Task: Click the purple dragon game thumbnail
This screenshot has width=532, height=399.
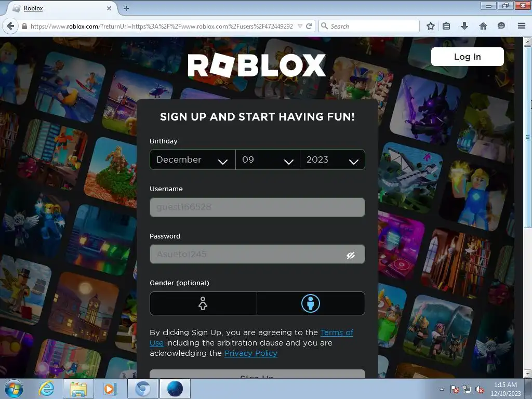Action: [x=425, y=110]
